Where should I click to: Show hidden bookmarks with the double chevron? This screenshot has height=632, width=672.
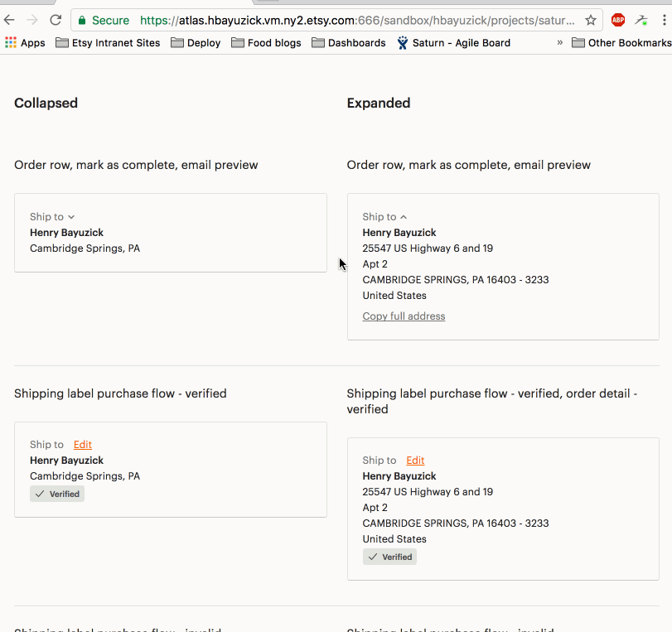click(559, 43)
